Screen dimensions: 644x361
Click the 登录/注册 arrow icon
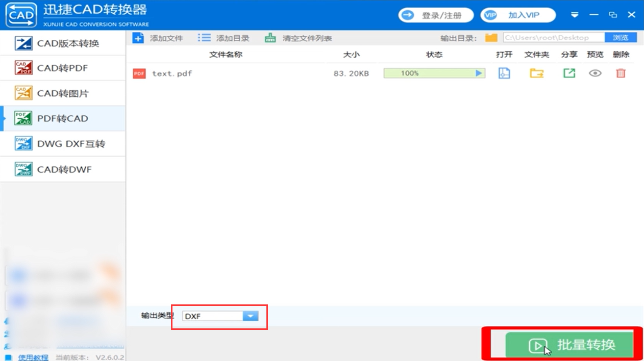408,15
